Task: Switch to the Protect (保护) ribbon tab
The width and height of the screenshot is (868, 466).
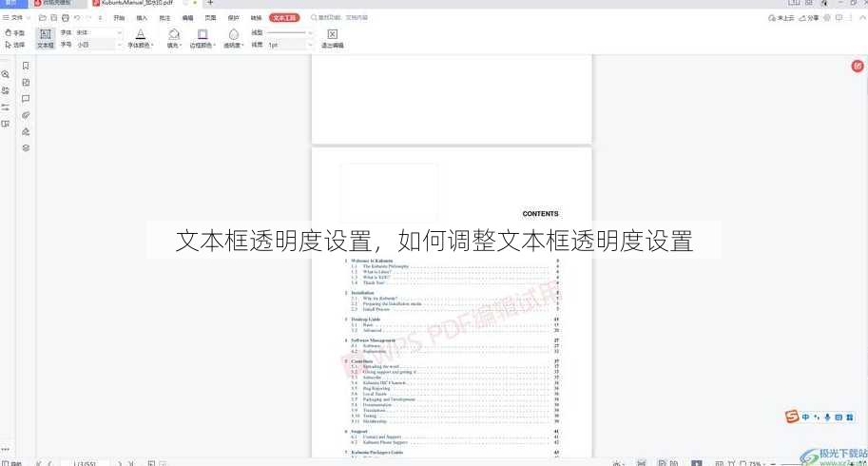Action: pos(234,18)
